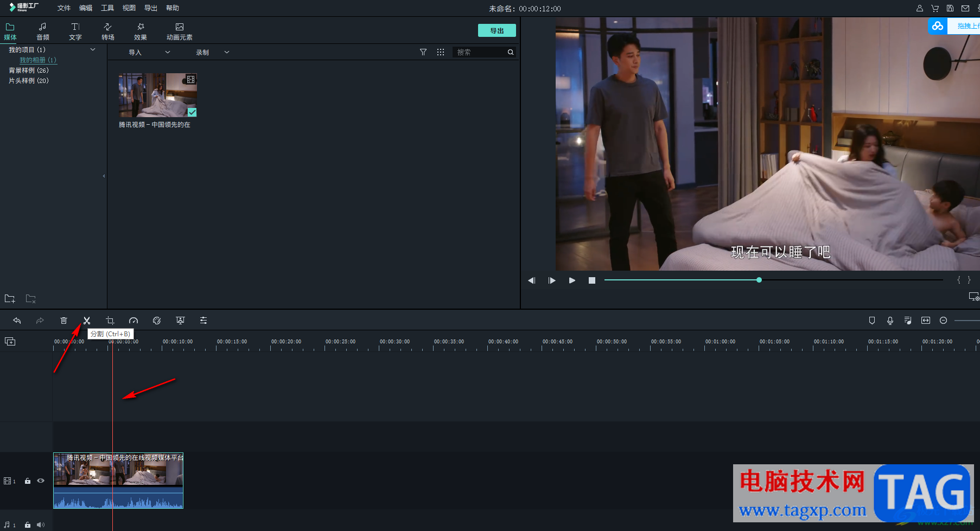Open preview display settings icon
This screenshot has width=980, height=531.
pyautogui.click(x=974, y=297)
